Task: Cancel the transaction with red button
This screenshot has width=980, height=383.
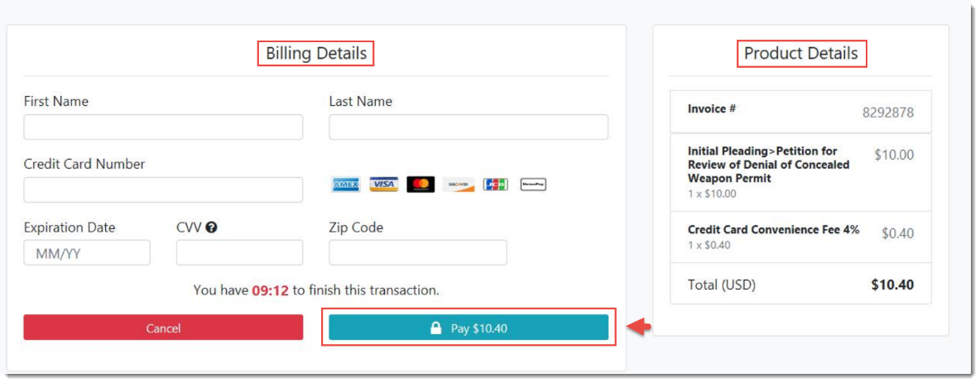Action: click(163, 328)
